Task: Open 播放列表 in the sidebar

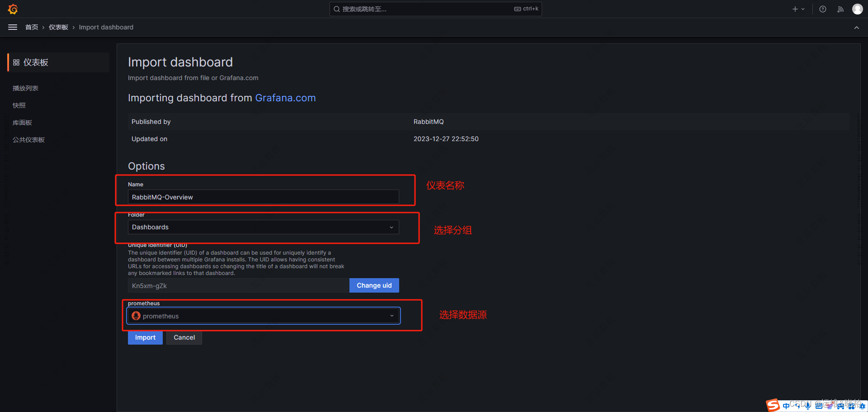Action: [25, 88]
